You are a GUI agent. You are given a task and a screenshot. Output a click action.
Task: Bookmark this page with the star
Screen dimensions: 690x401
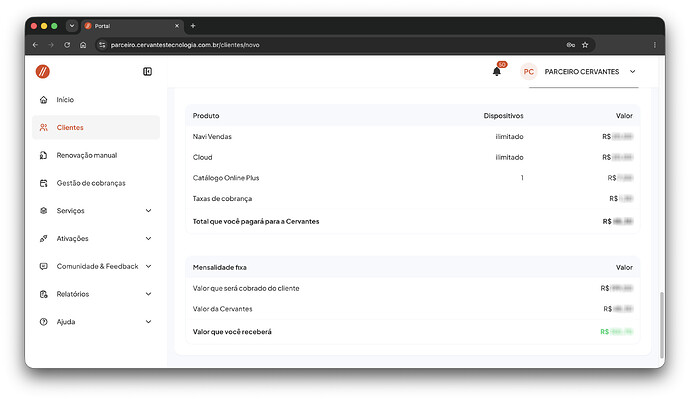point(585,45)
